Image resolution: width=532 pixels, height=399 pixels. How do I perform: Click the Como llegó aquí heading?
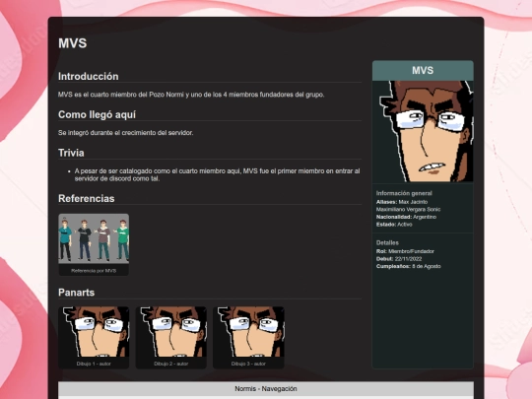pyautogui.click(x=97, y=114)
